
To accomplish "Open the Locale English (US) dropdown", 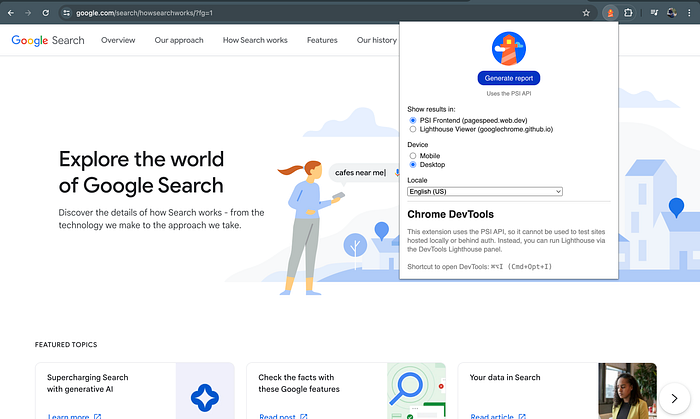I will (x=485, y=191).
